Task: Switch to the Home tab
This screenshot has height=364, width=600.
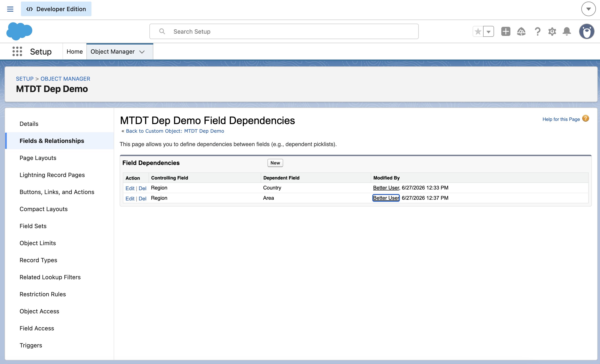Action: 75,52
